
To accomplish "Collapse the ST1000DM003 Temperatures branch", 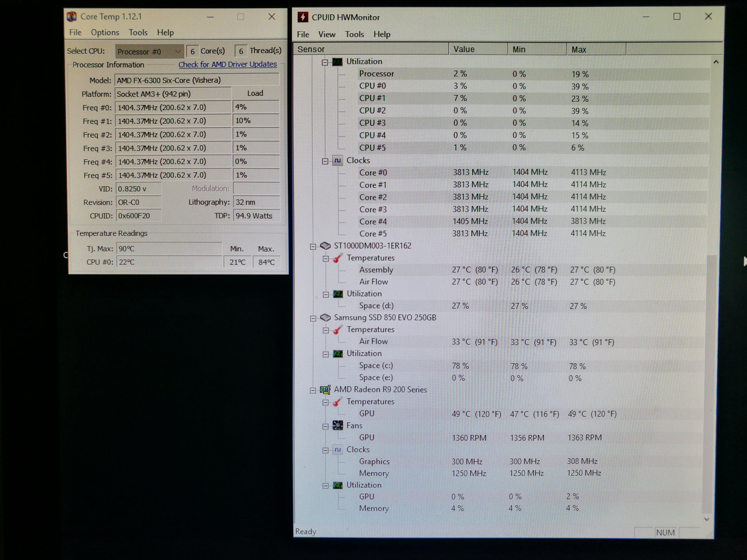I will [325, 259].
